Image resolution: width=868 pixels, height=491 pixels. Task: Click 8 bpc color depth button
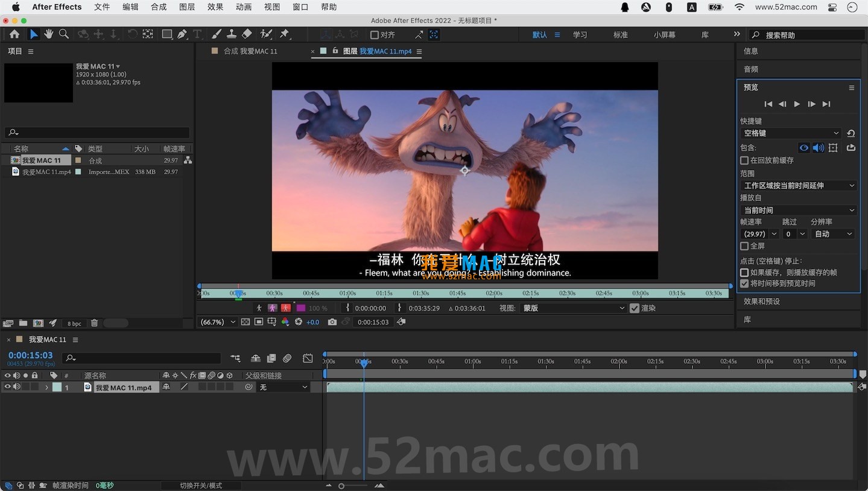74,323
